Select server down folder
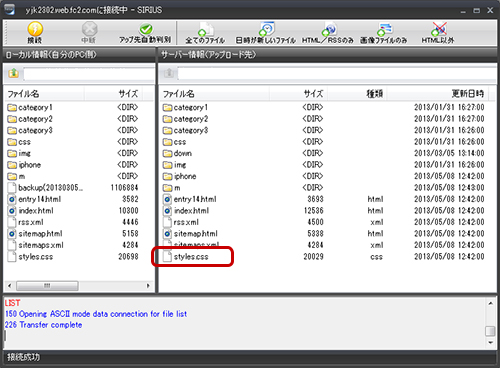Image resolution: width=500 pixels, height=368 pixels. pos(177,153)
